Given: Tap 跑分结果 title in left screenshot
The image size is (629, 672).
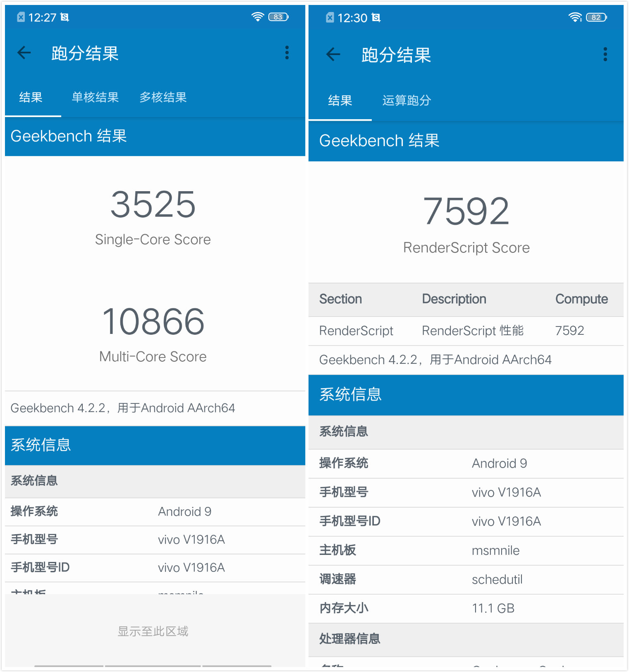Looking at the screenshot, I should coord(85,53).
